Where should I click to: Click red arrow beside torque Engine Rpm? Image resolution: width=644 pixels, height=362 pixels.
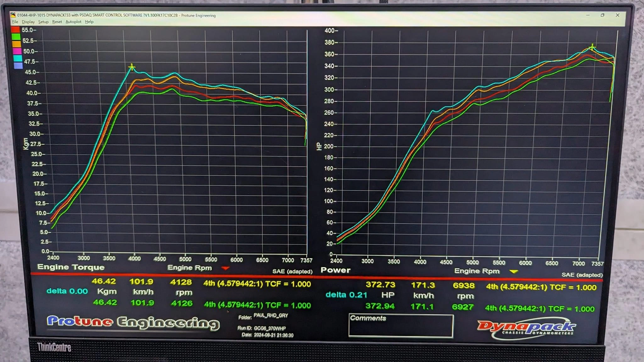click(x=225, y=268)
